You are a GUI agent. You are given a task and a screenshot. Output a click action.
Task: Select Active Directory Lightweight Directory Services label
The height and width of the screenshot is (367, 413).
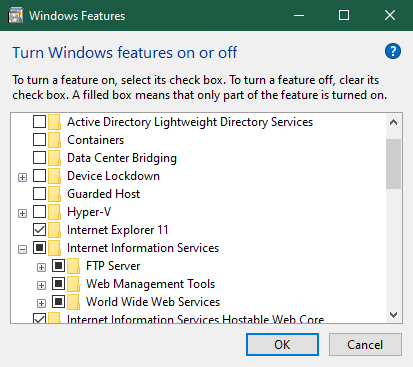coord(190,122)
